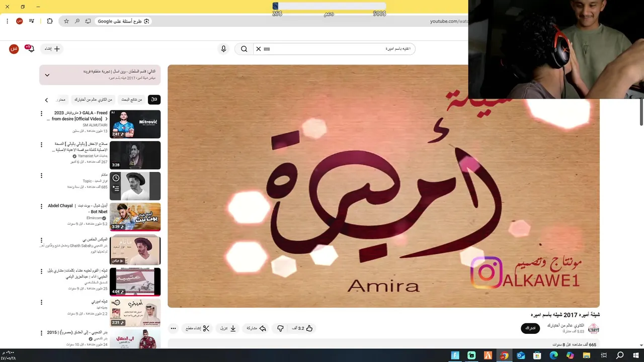This screenshot has height=362, width=644.
Task: Click the page vertical scrollbar
Action: 641,112
